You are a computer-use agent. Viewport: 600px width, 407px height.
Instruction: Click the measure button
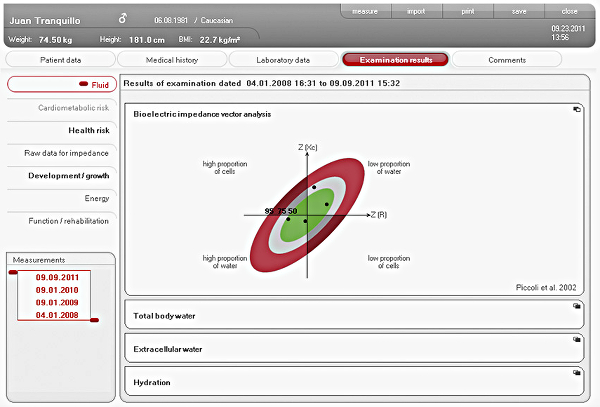pos(365,11)
